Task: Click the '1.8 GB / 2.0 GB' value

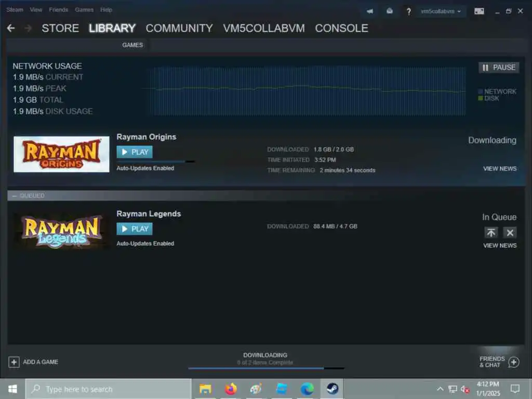Action: pyautogui.click(x=334, y=149)
